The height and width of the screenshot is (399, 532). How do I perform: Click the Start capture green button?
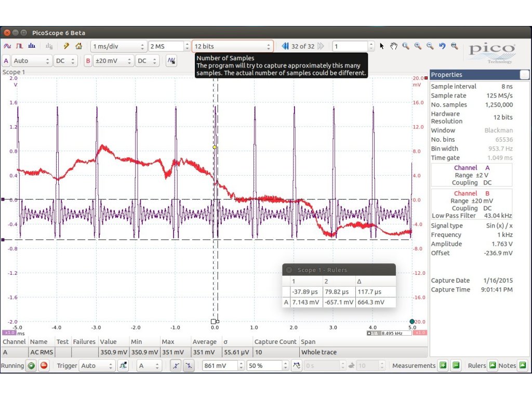point(31,366)
